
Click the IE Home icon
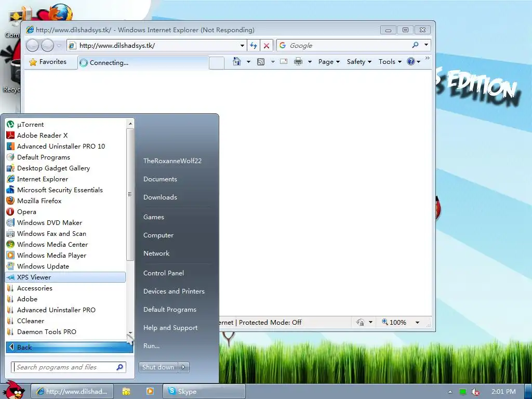(237, 62)
